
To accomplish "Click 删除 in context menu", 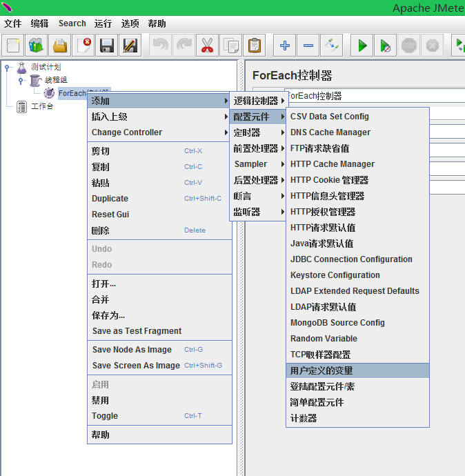I will tap(159, 230).
